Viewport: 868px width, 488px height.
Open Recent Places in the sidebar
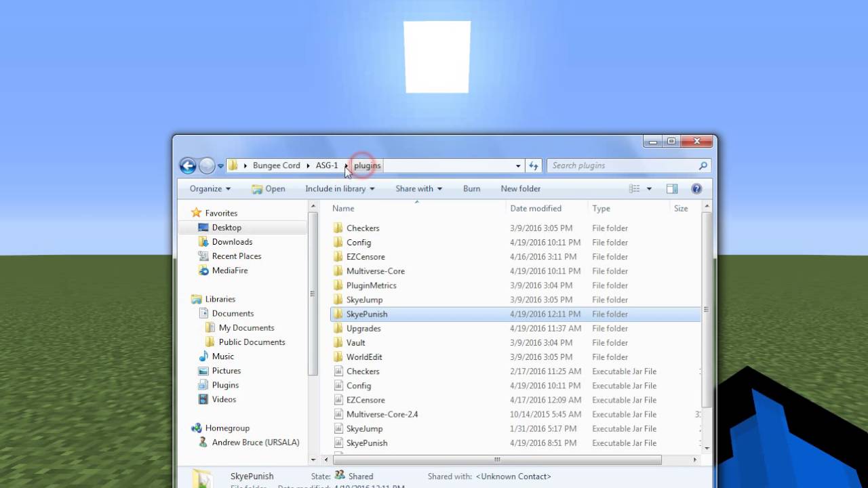[x=237, y=256]
